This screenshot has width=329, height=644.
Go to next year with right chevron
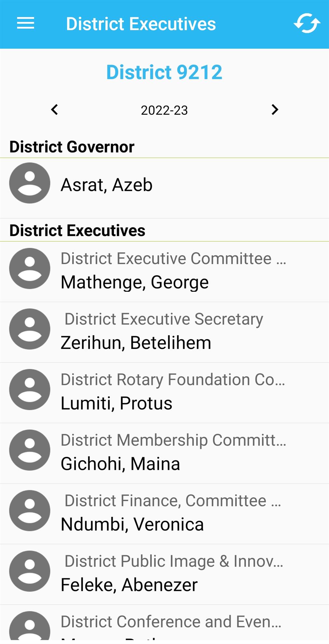275,110
